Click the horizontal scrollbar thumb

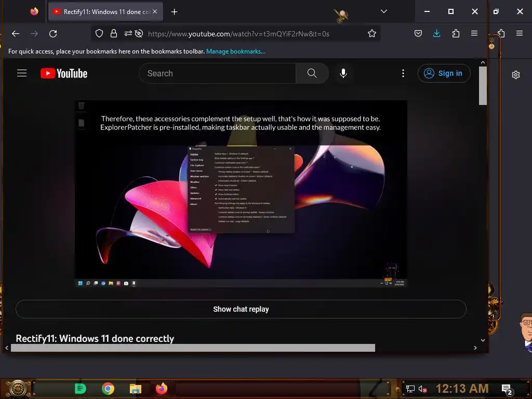(193, 348)
